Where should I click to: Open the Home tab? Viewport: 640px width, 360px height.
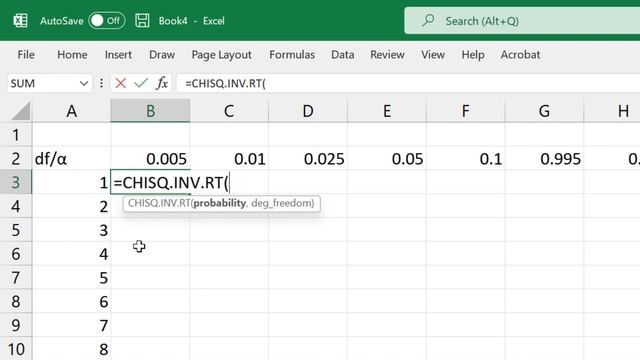tap(72, 55)
